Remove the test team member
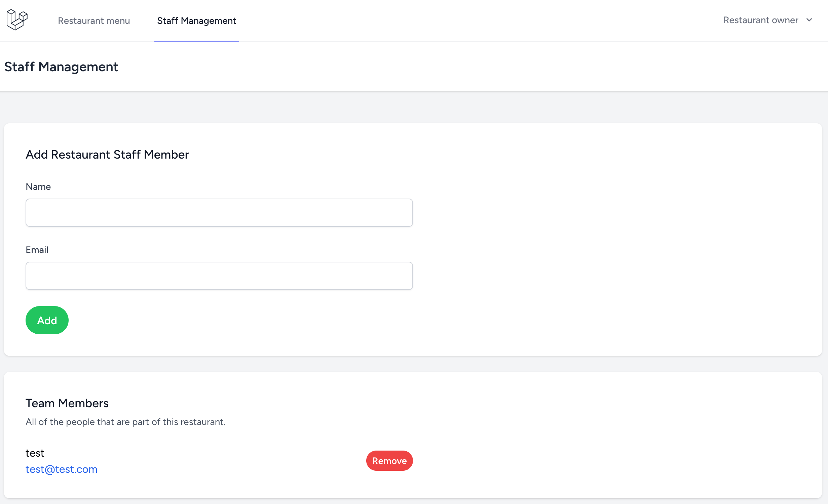The width and height of the screenshot is (828, 504). coord(389,461)
